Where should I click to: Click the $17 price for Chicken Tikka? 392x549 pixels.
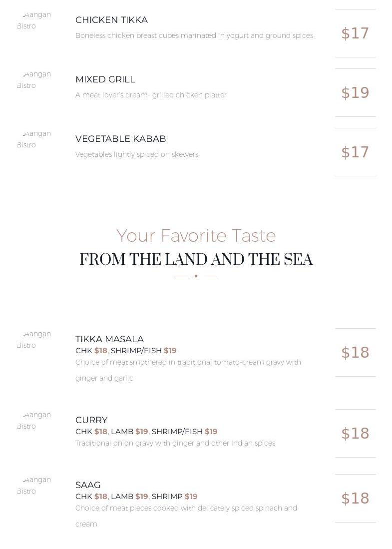pyautogui.click(x=355, y=33)
